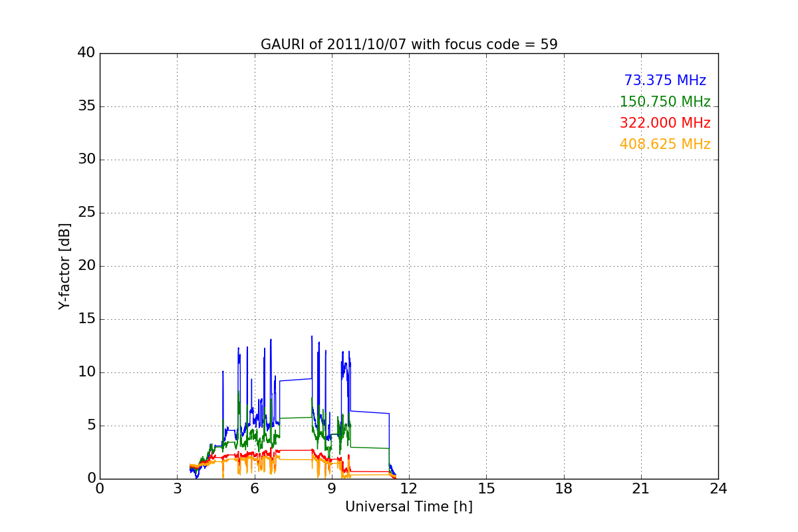Image resolution: width=798 pixels, height=532 pixels.
Task: Click the y-axis tick label 15
Action: [86, 319]
